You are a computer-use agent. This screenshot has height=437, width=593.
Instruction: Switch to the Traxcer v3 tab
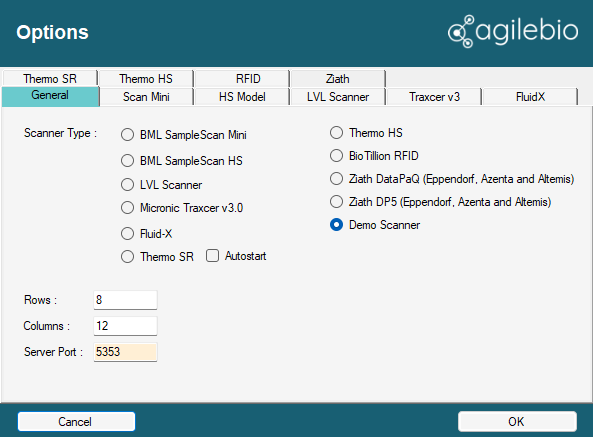[x=434, y=97]
